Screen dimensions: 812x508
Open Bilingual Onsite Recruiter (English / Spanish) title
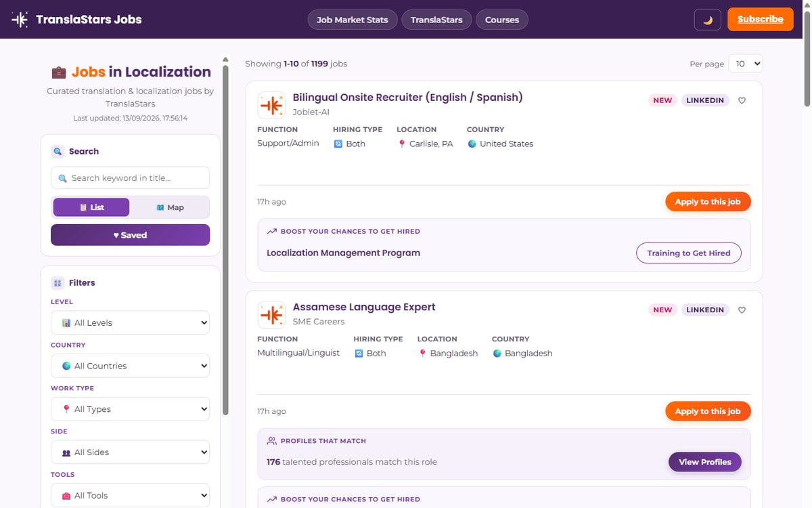tap(407, 98)
